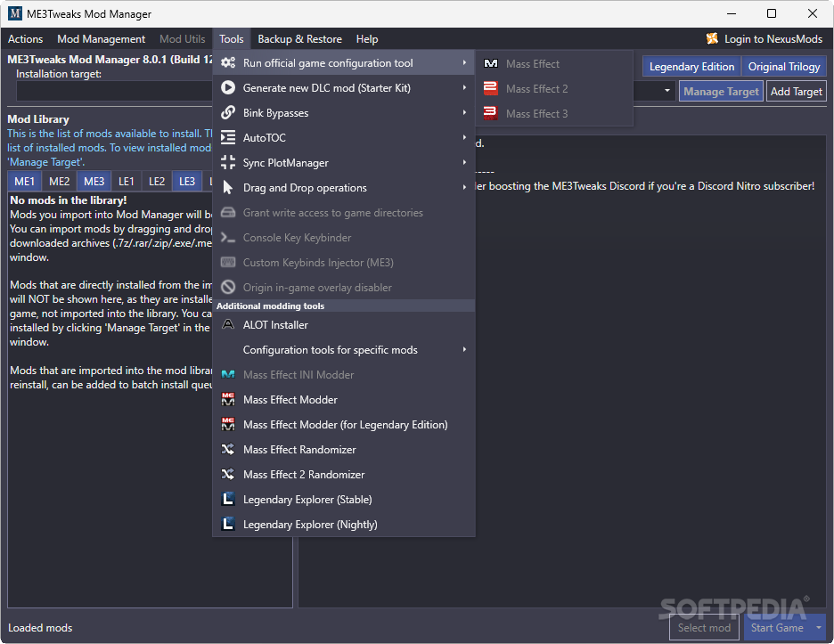Open the Actions menu
Viewport: 834px width, 644px height.
pyautogui.click(x=26, y=39)
